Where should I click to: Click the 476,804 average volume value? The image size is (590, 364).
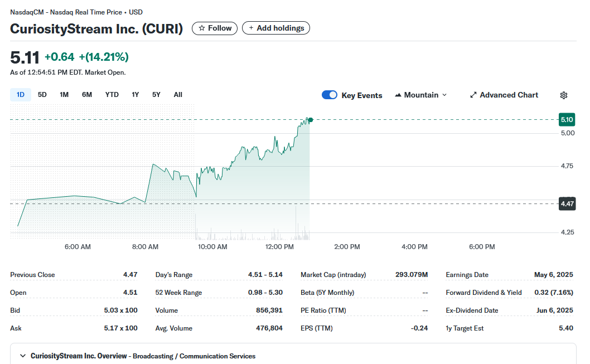[x=269, y=328]
